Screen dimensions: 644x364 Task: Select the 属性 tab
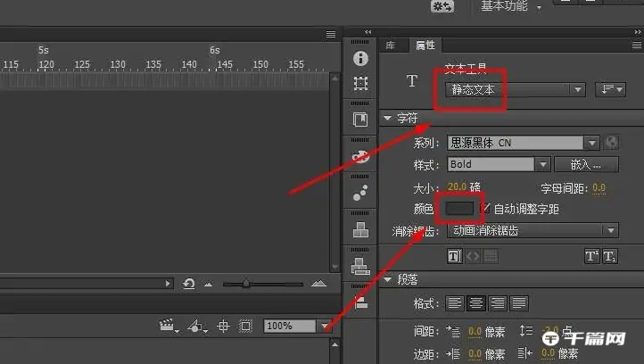tap(425, 45)
